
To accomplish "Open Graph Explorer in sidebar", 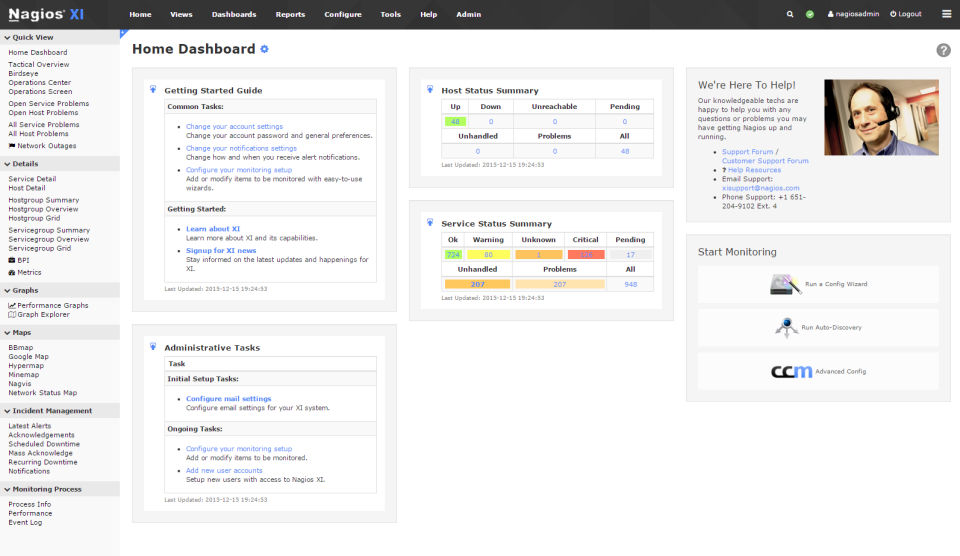I will (x=39, y=315).
